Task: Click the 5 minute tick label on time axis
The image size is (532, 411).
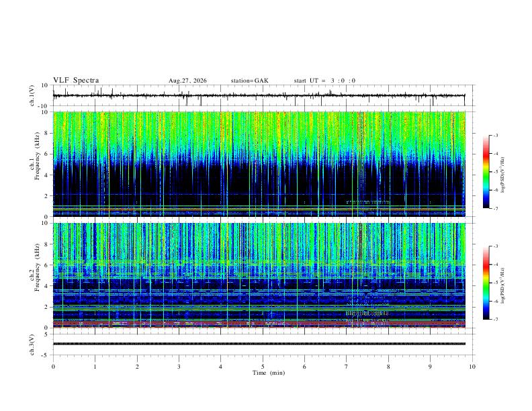Action: (x=263, y=367)
